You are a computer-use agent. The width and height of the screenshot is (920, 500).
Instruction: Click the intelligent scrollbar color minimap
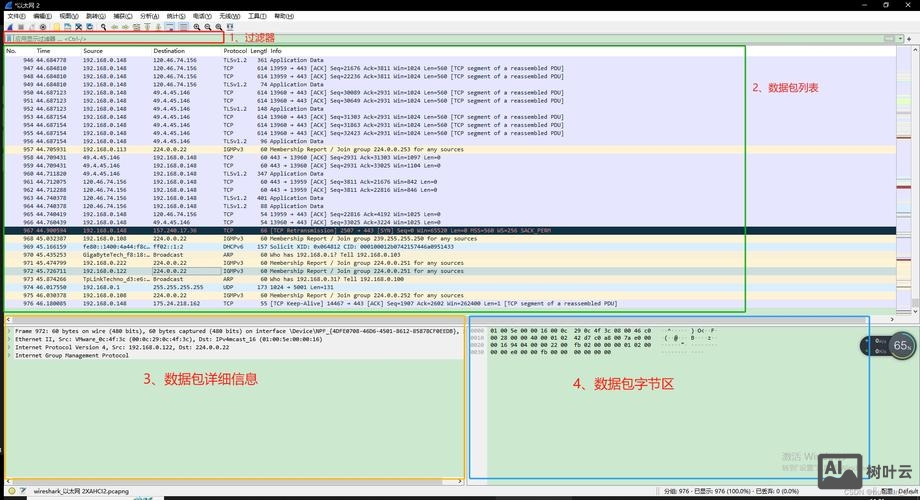904,179
